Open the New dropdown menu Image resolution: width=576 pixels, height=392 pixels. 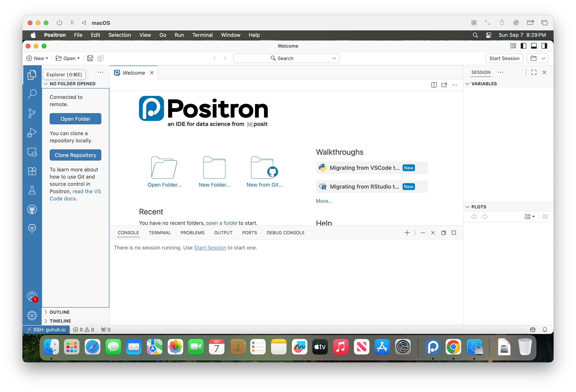coord(37,58)
